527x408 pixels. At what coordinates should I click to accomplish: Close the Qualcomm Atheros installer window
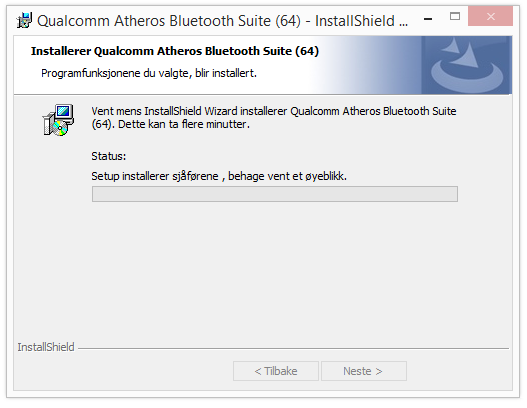(490, 16)
